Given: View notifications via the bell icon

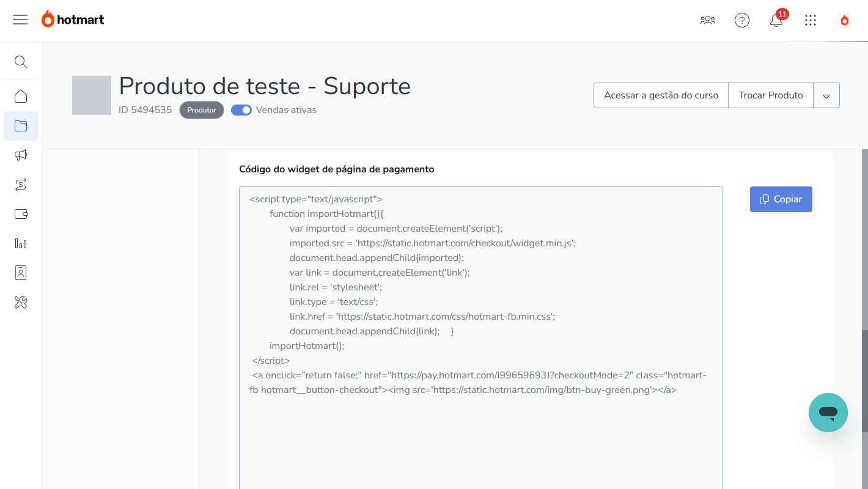Looking at the screenshot, I should (x=776, y=21).
